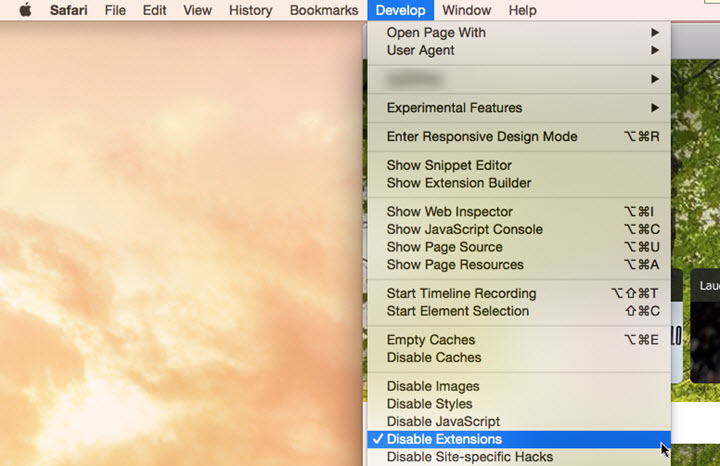Toggle Disable JavaScript option
Viewport: 720px width, 466px height.
pyautogui.click(x=443, y=422)
